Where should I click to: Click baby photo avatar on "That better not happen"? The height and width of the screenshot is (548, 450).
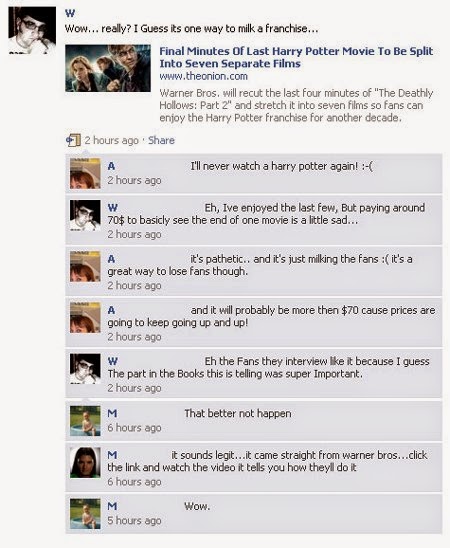click(85, 420)
